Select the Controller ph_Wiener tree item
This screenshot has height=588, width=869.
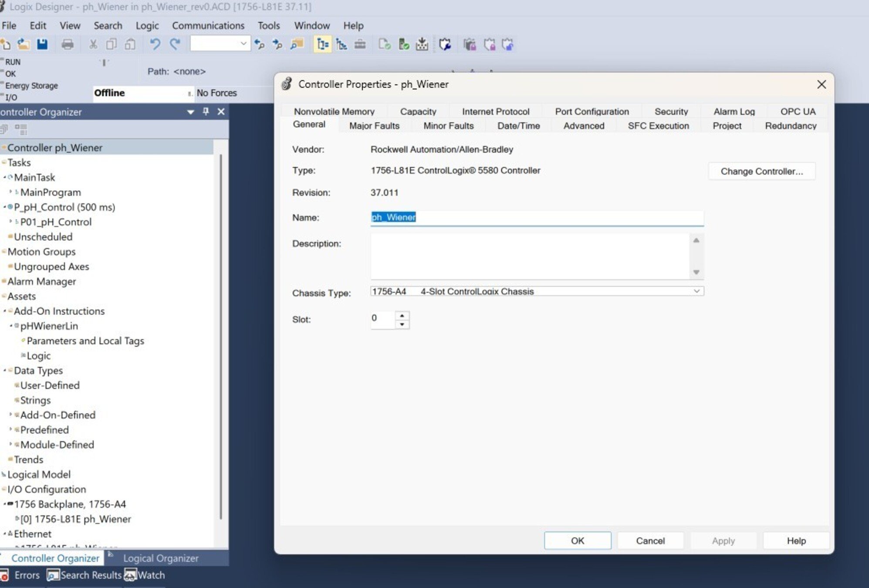(55, 148)
